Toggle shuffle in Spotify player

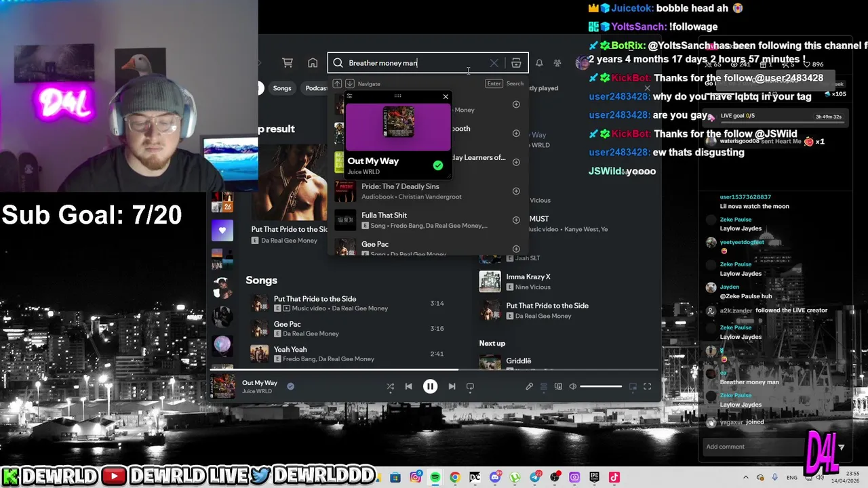coord(390,386)
